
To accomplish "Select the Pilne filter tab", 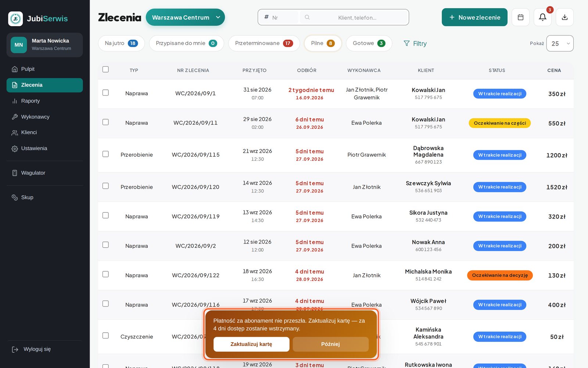I will click(323, 43).
